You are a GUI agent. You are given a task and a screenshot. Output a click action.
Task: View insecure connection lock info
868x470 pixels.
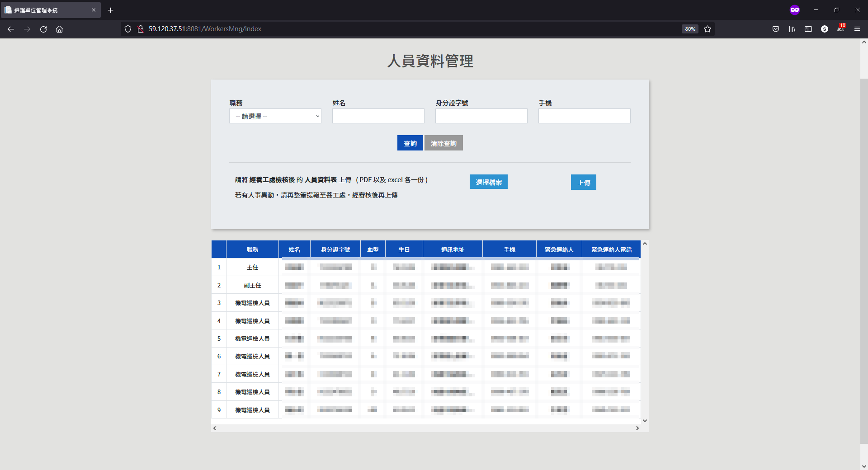pyautogui.click(x=141, y=29)
